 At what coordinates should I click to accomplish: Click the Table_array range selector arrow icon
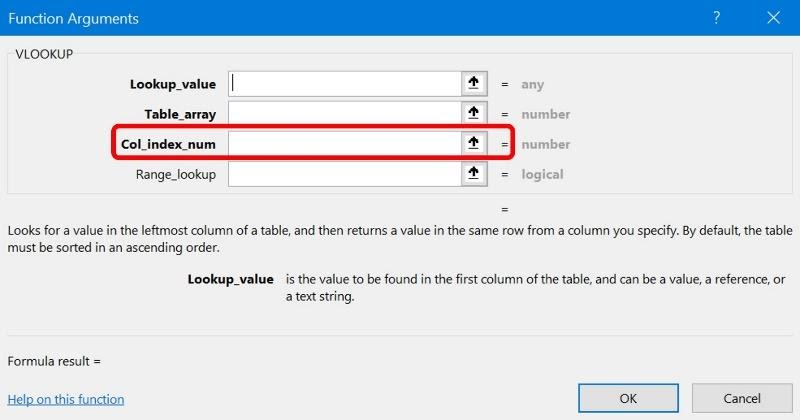click(474, 114)
